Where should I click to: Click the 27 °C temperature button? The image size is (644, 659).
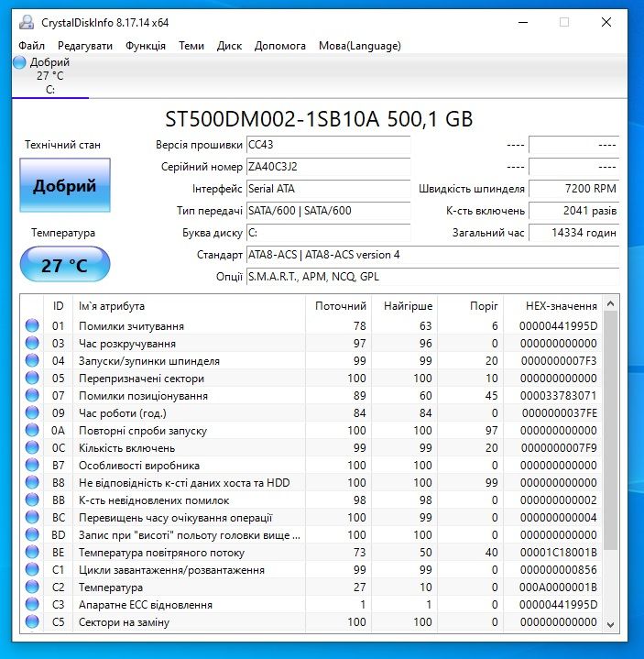click(65, 264)
